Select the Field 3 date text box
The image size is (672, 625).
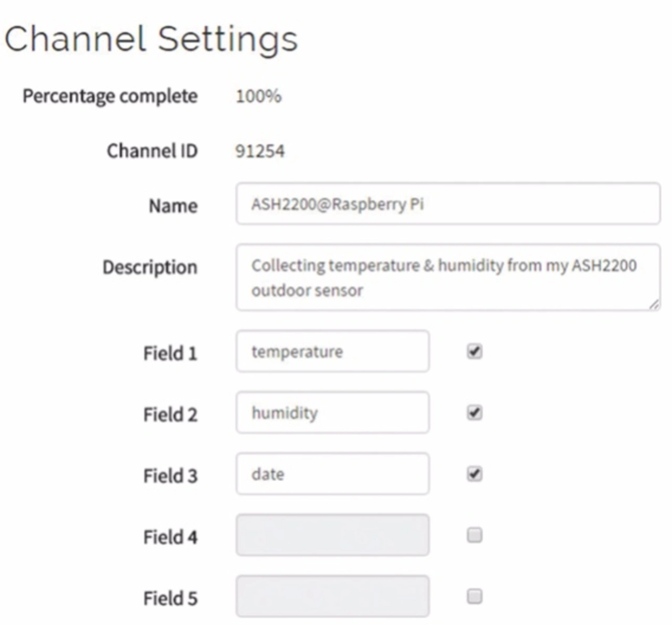(x=332, y=474)
